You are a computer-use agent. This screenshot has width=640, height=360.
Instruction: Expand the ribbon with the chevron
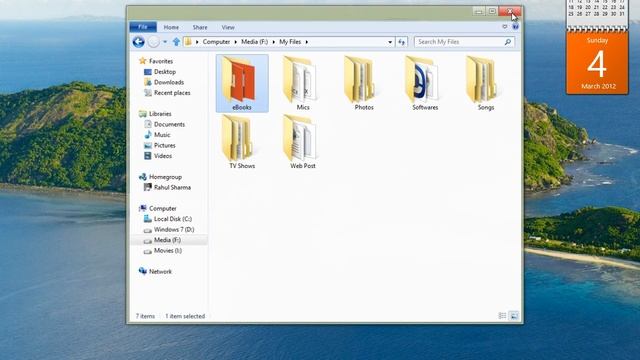[x=505, y=27]
